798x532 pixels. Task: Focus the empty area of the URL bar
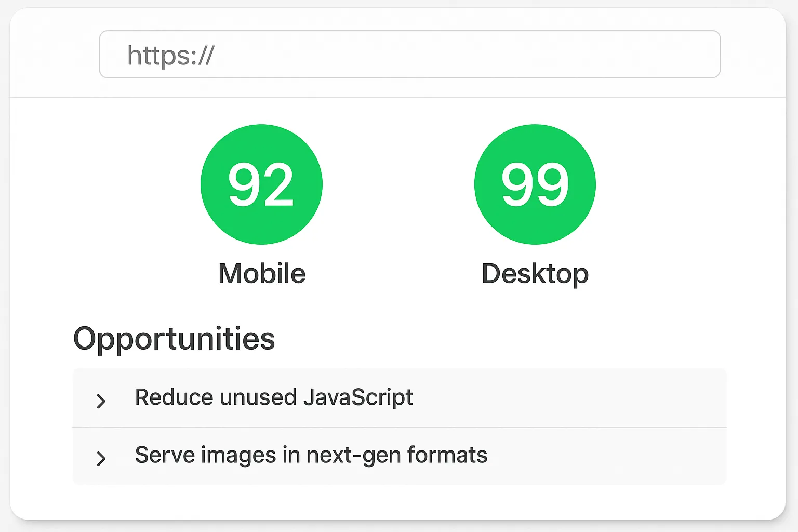(x=468, y=55)
